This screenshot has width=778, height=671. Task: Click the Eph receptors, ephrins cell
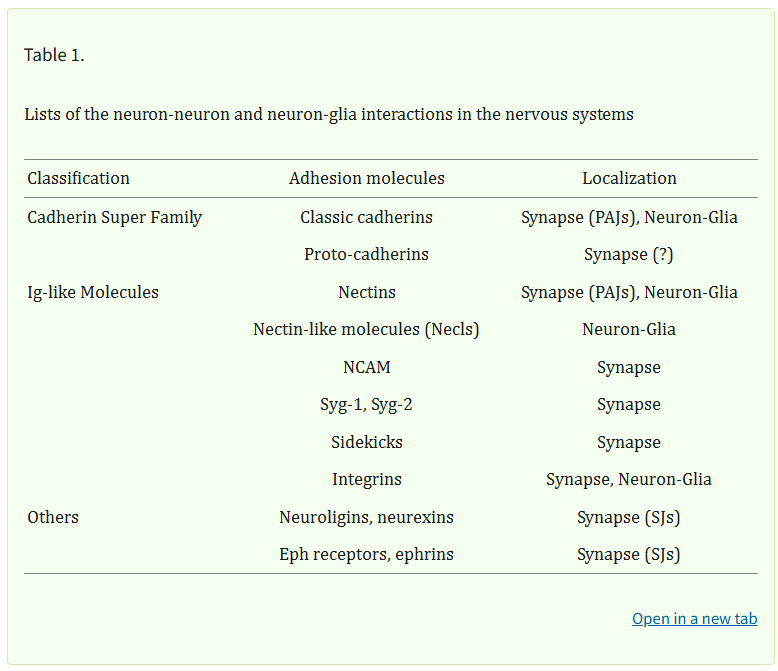(x=366, y=554)
